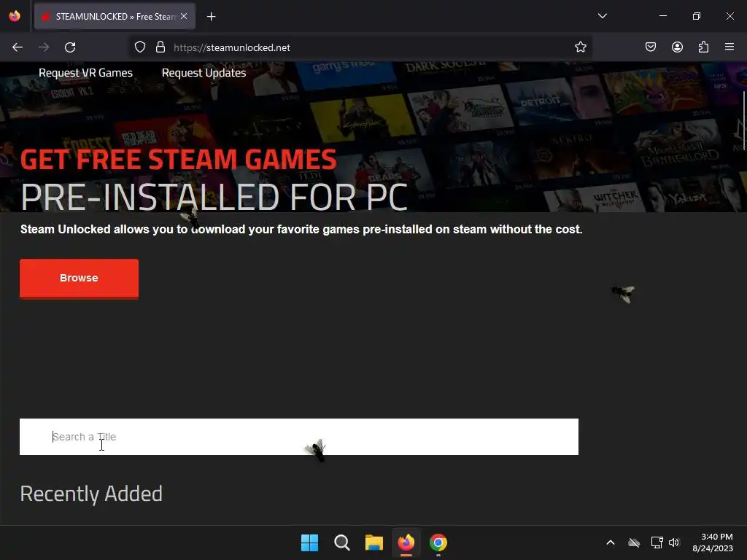Reload the current page
Viewport: 747px width, 560px height.
tap(70, 47)
